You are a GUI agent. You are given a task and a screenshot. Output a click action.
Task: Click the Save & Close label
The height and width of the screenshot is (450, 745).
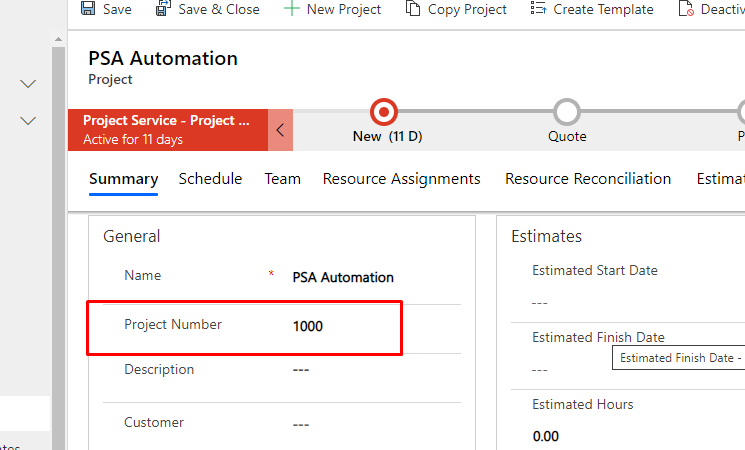[219, 9]
